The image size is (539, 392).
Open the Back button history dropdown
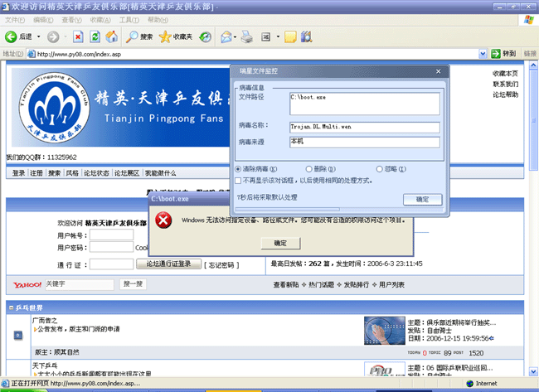coord(38,36)
